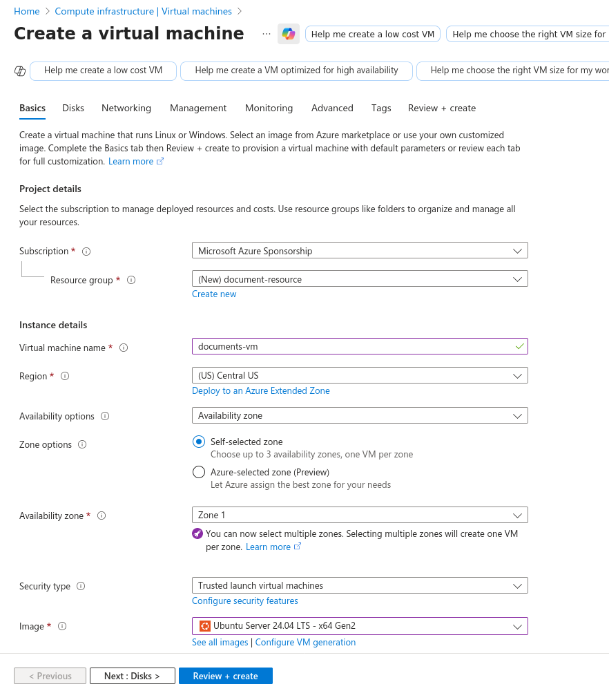Click top Help me create a low cost VM

373,35
